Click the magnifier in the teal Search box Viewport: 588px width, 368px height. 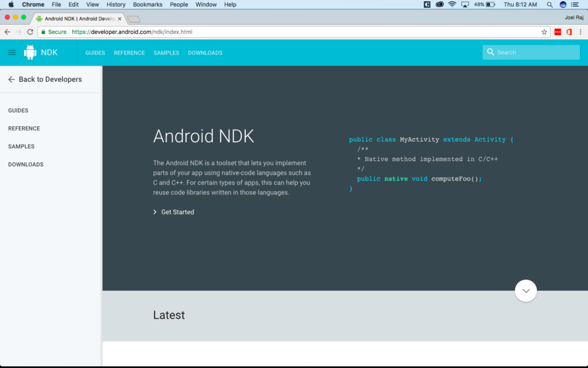point(490,52)
